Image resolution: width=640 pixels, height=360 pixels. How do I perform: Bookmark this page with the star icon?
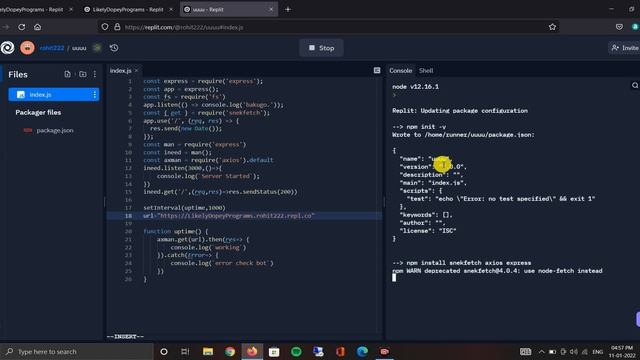[552, 27]
